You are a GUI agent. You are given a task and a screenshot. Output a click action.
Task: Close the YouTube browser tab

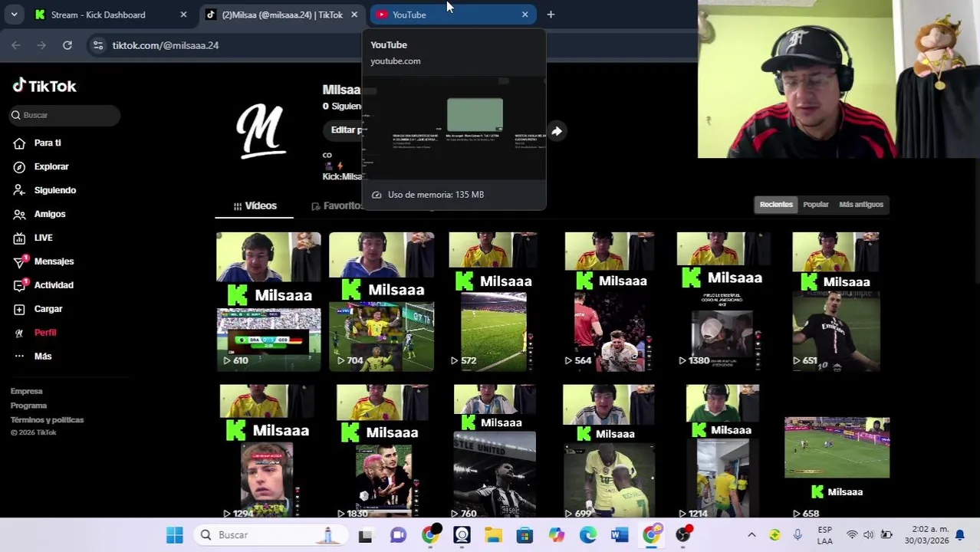525,15
